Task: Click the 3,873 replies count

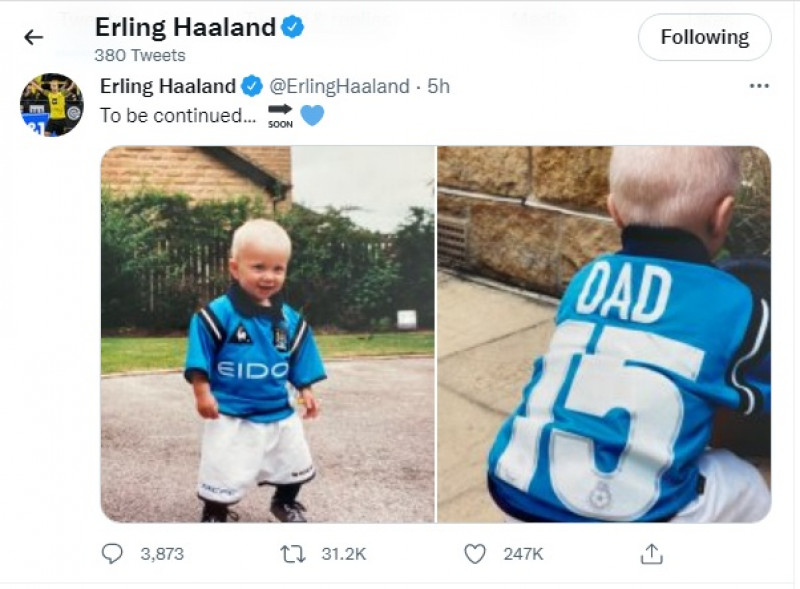Action: pos(160,553)
